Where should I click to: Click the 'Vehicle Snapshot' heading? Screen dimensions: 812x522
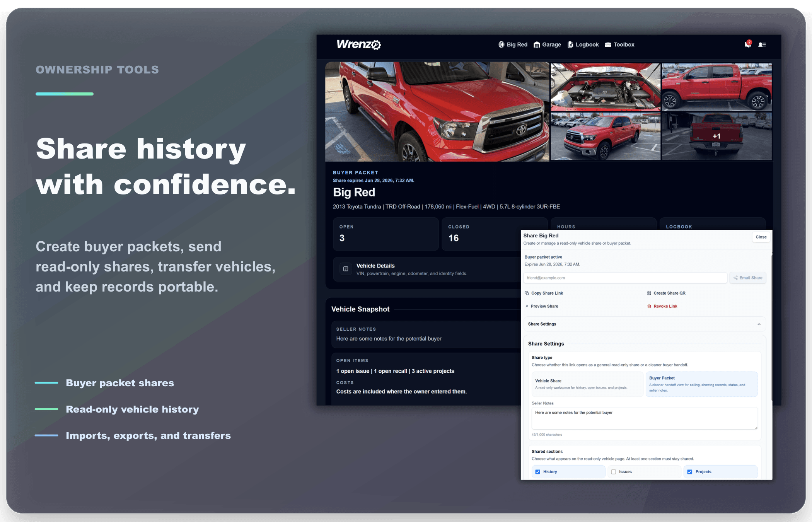(x=360, y=309)
